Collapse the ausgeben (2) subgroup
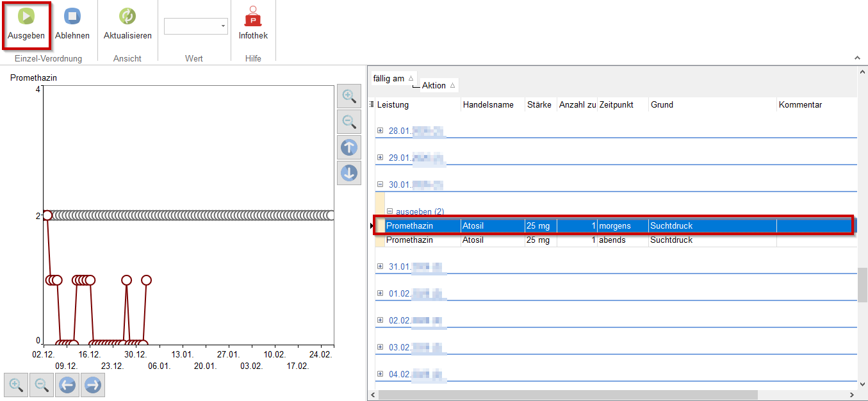Screen dimensions: 868x401 tap(389, 211)
